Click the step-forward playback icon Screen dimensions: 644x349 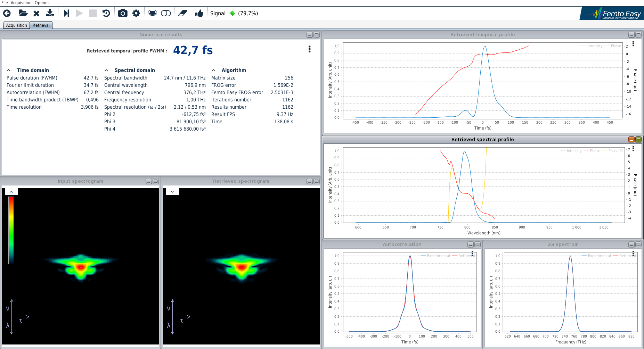(x=66, y=13)
